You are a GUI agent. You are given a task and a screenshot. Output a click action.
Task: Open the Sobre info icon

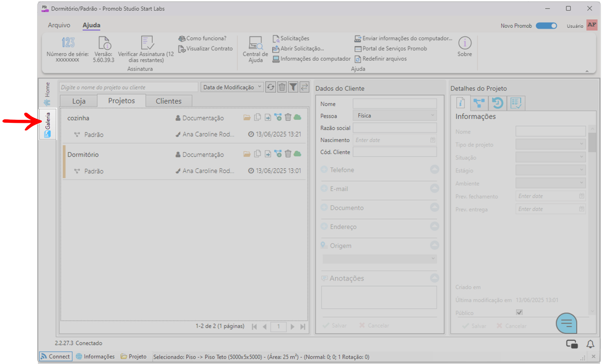coord(464,43)
